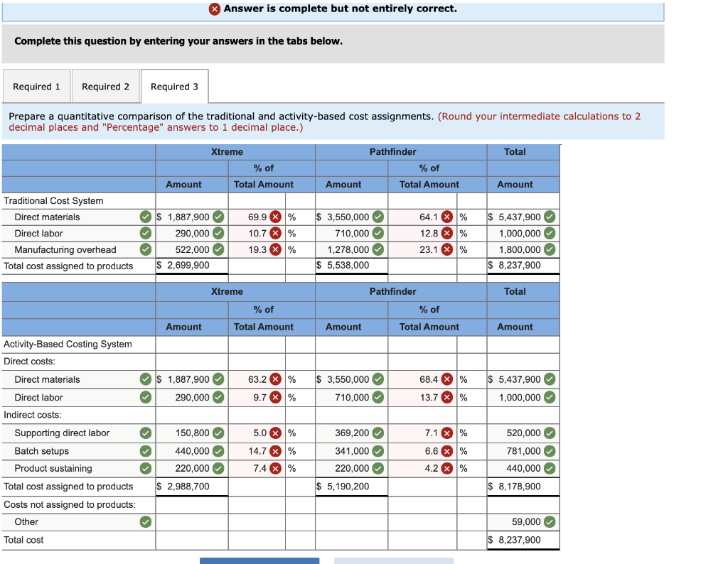Click the red X next to 6.6 percent
Viewport: 728px width, 564px height.
pos(447,451)
